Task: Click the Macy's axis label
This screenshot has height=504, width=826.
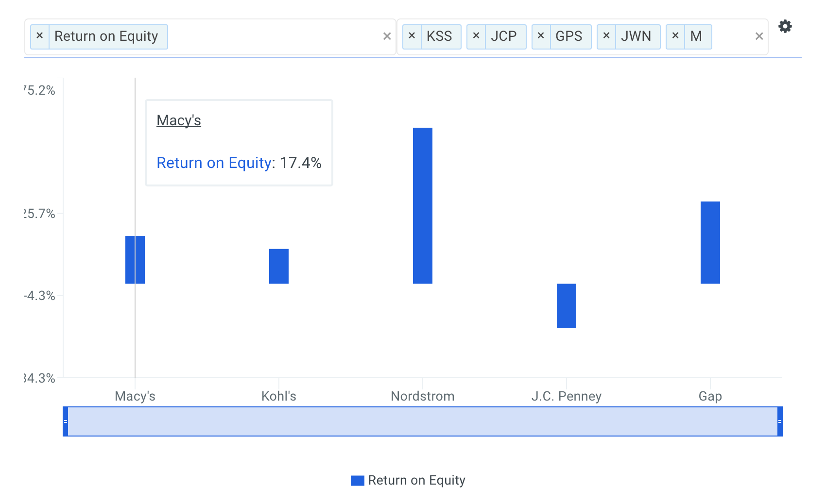Action: (135, 396)
